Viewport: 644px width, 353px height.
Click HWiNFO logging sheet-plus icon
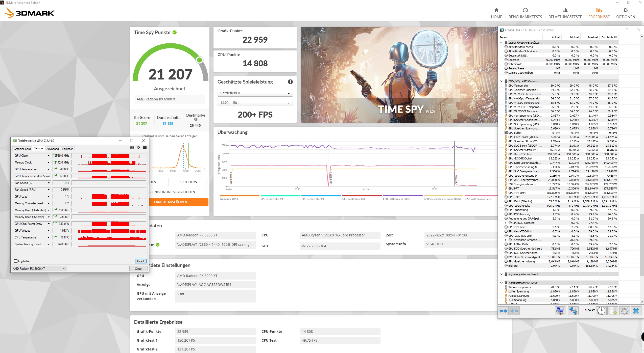[x=613, y=311]
